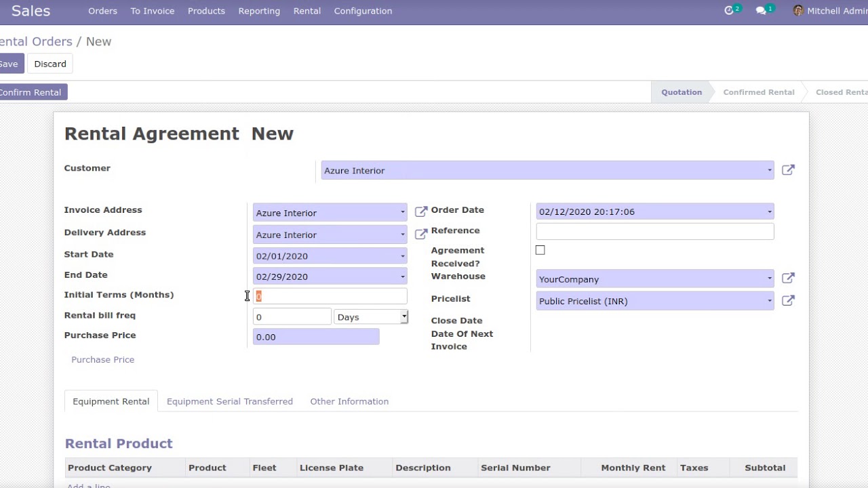Click the Confirm Rental button
The width and height of the screenshot is (868, 488).
click(x=31, y=92)
